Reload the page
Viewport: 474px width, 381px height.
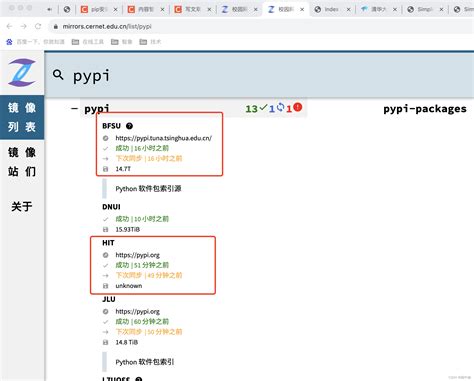coord(38,26)
